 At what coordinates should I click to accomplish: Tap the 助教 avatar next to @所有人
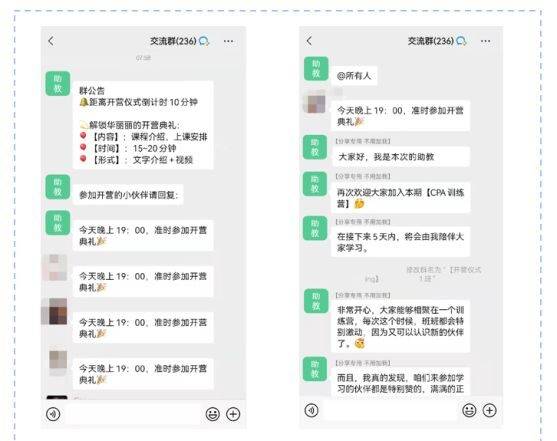point(316,69)
